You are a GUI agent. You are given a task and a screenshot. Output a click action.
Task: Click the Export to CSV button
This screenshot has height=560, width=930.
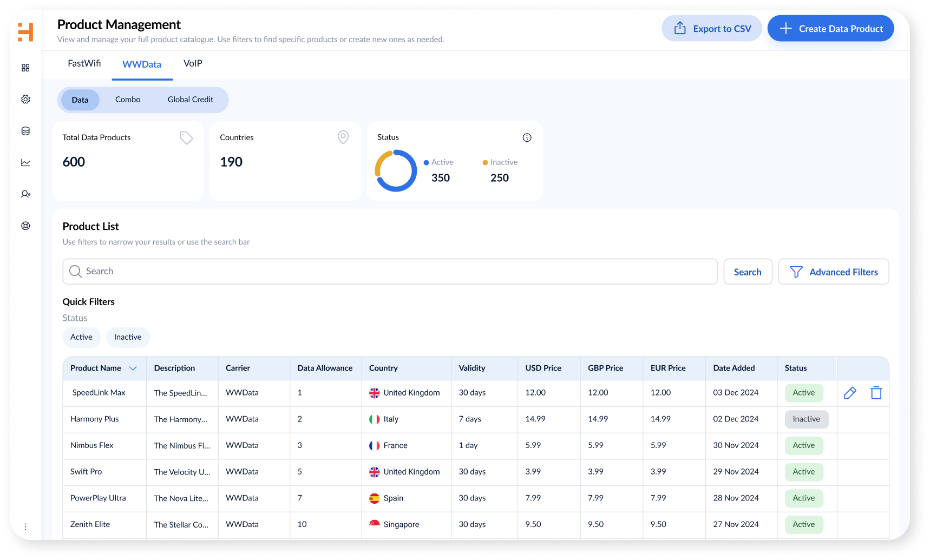pos(711,29)
